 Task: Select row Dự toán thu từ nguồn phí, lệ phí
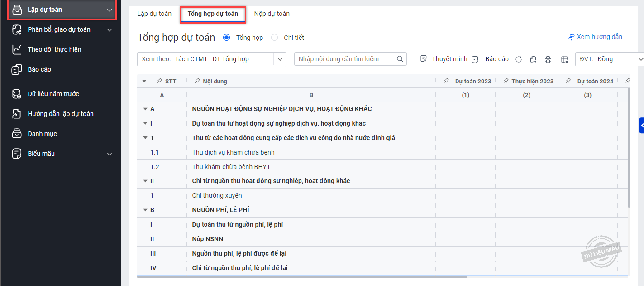382,224
